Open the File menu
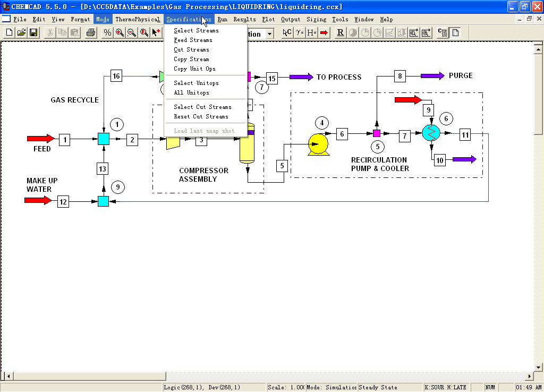Image resolution: width=544 pixels, height=392 pixels. [20, 20]
